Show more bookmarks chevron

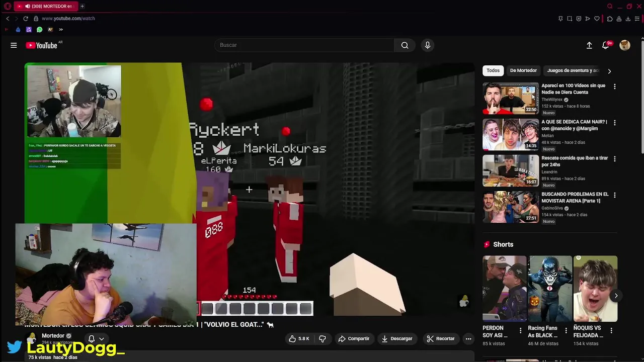pos(61,30)
